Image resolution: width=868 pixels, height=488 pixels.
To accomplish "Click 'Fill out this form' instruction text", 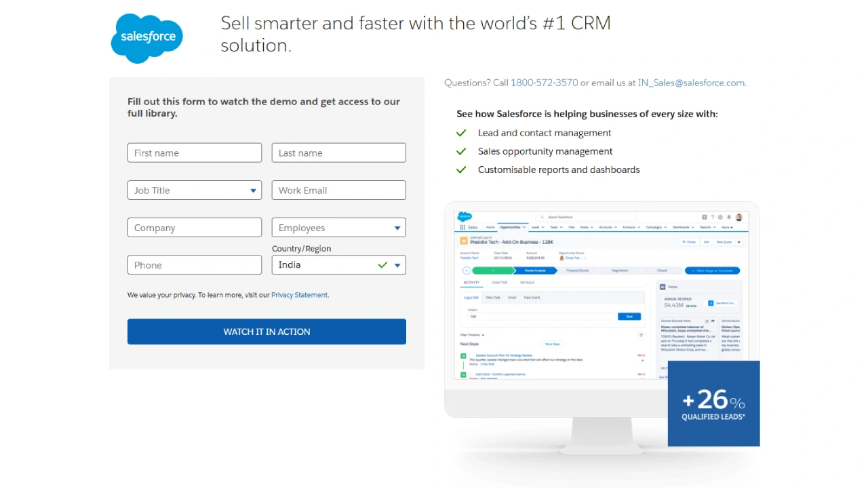I will coord(264,107).
